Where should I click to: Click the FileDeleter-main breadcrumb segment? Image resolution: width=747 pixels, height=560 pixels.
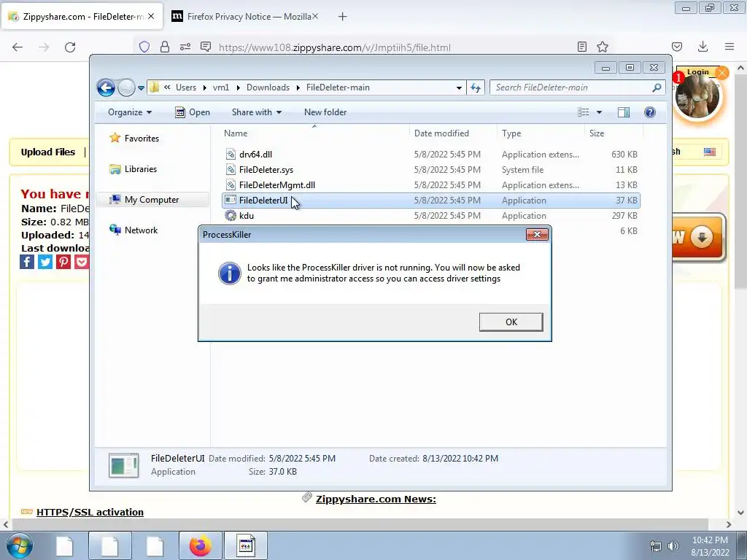click(338, 87)
